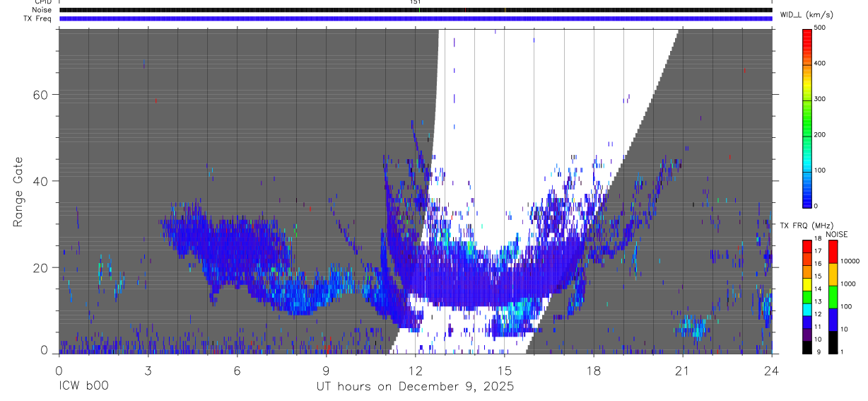
Task: Click green 13–14 MHz swatch in TX FRQ legend
Action: pos(807,296)
